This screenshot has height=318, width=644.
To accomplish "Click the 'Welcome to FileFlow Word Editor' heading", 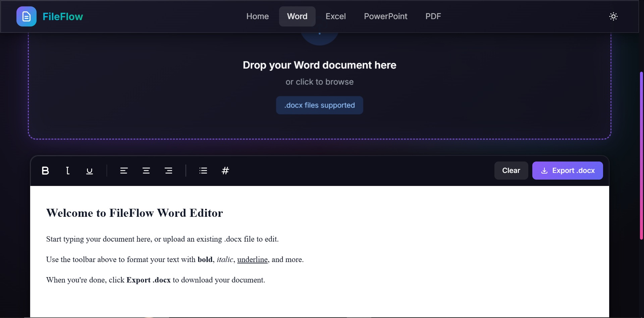I will point(135,213).
